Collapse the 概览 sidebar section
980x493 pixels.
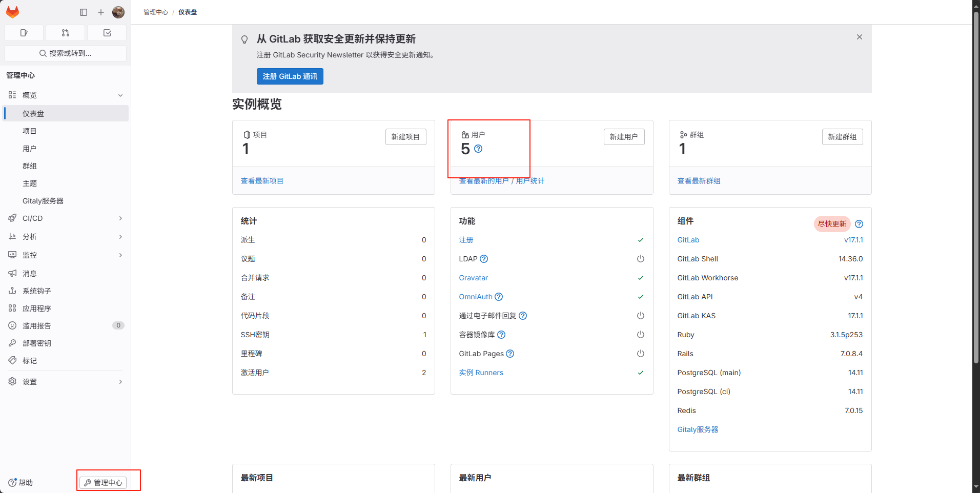[66, 95]
